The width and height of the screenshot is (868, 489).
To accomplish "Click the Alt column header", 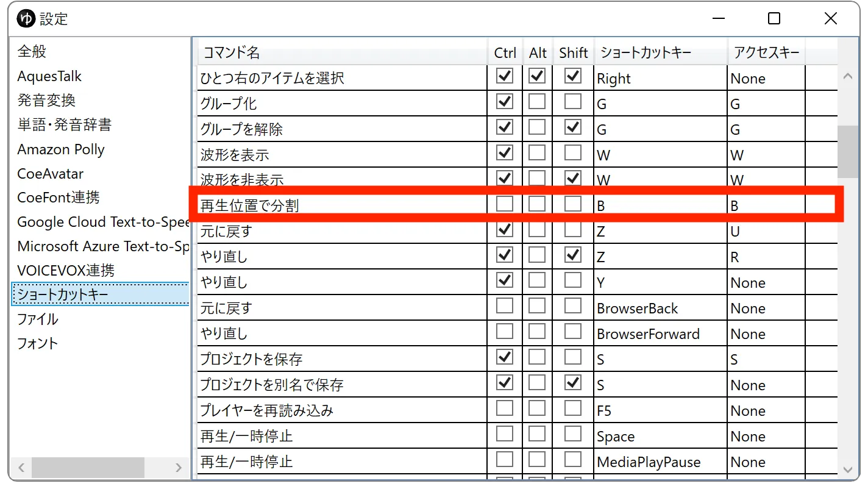I will (538, 52).
